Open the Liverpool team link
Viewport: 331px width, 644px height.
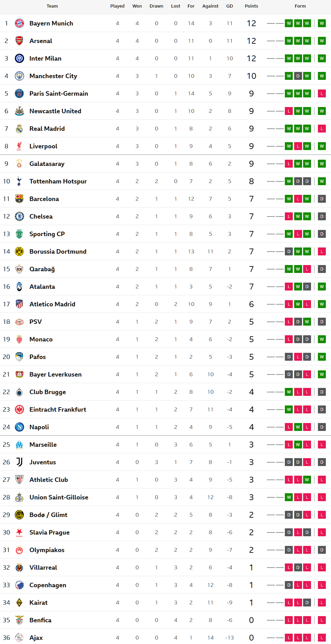[x=43, y=146]
